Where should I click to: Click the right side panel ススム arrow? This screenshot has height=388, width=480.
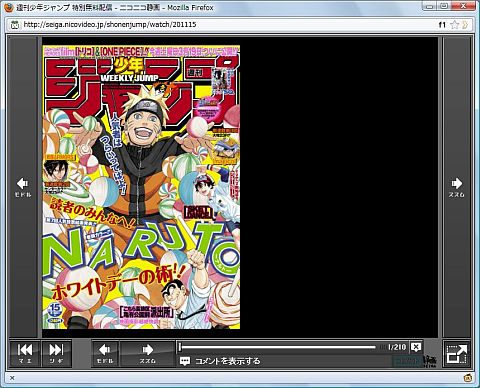456,187
